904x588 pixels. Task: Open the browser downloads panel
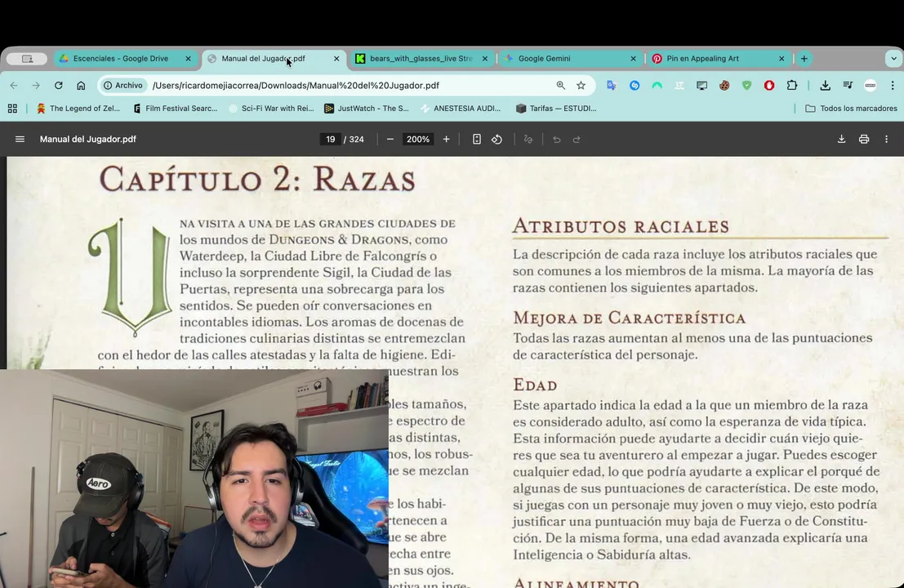coord(825,85)
